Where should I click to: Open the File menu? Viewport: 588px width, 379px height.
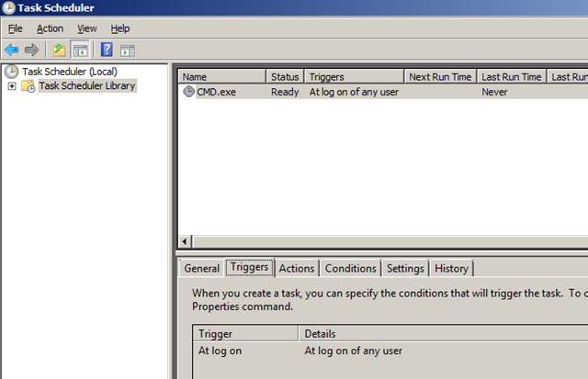16,28
